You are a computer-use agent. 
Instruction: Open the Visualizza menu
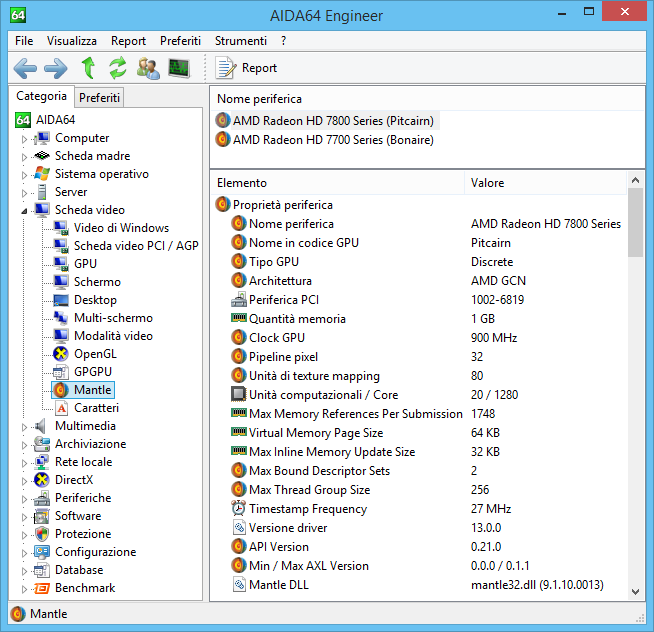click(72, 41)
